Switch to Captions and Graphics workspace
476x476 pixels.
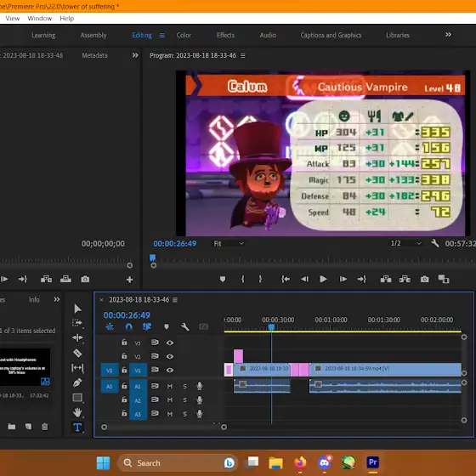pyautogui.click(x=331, y=35)
